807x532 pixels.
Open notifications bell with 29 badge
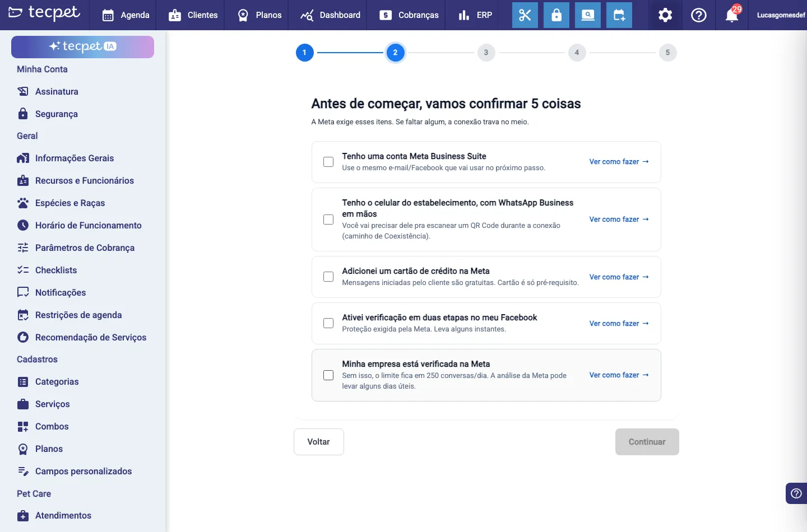[732, 14]
